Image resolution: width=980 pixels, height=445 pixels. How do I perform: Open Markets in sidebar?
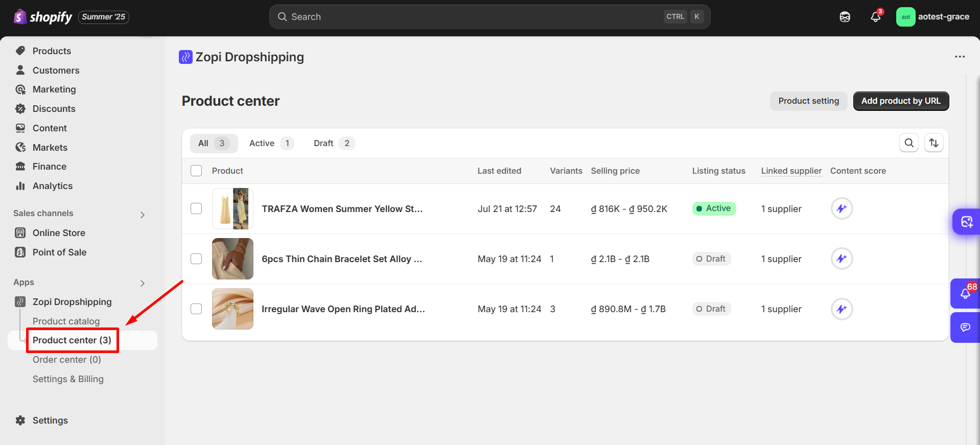(x=50, y=148)
